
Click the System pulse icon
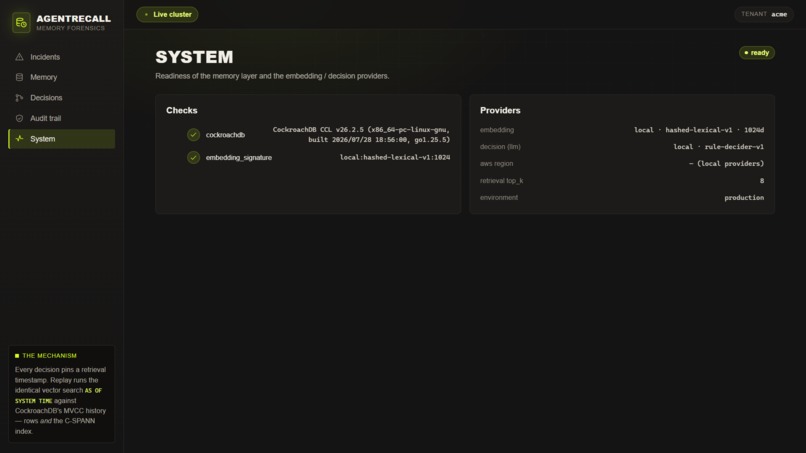coord(20,139)
